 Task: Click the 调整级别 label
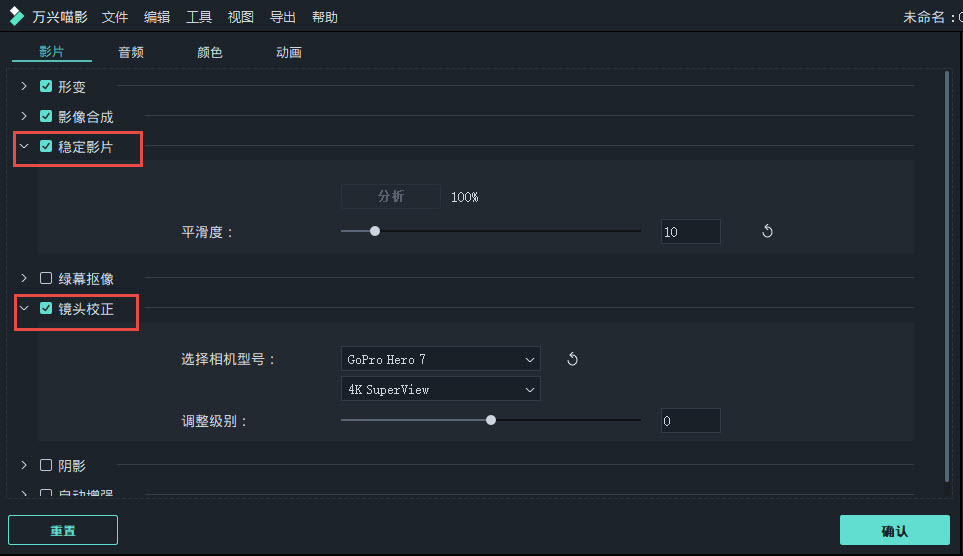(x=214, y=421)
